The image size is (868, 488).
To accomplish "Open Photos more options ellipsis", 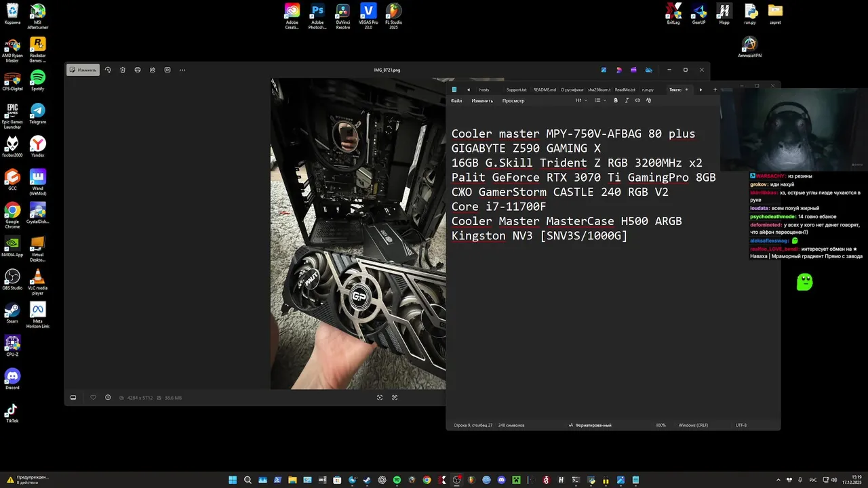I will click(x=182, y=70).
